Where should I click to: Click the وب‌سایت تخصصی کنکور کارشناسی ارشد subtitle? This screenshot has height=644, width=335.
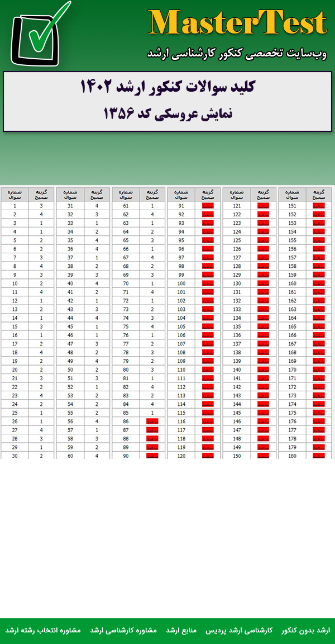[237, 53]
